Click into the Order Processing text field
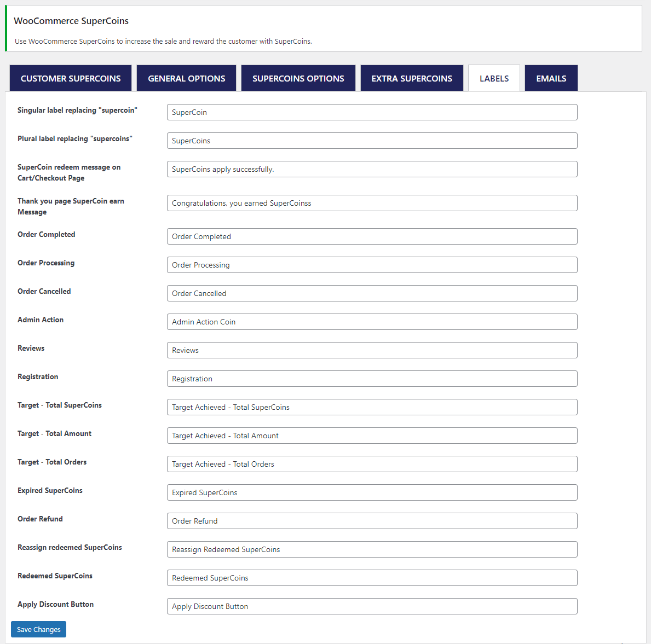 tap(372, 265)
